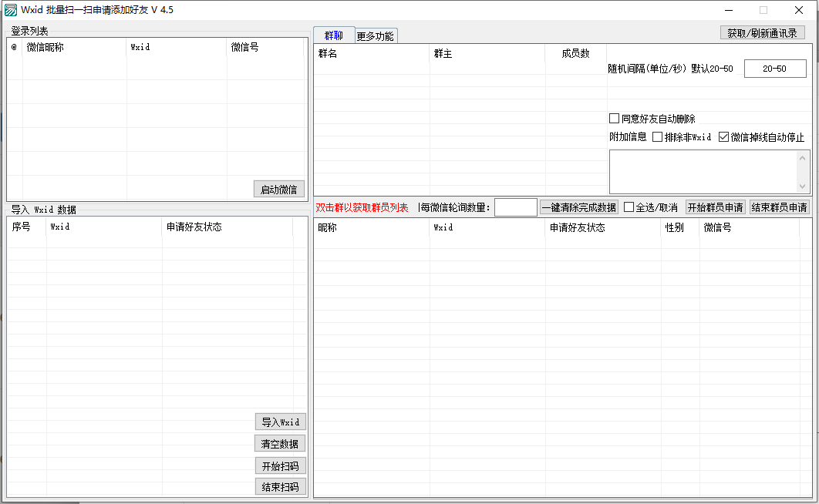Click the 性别 column header
This screenshot has height=504, width=819.
(x=680, y=227)
